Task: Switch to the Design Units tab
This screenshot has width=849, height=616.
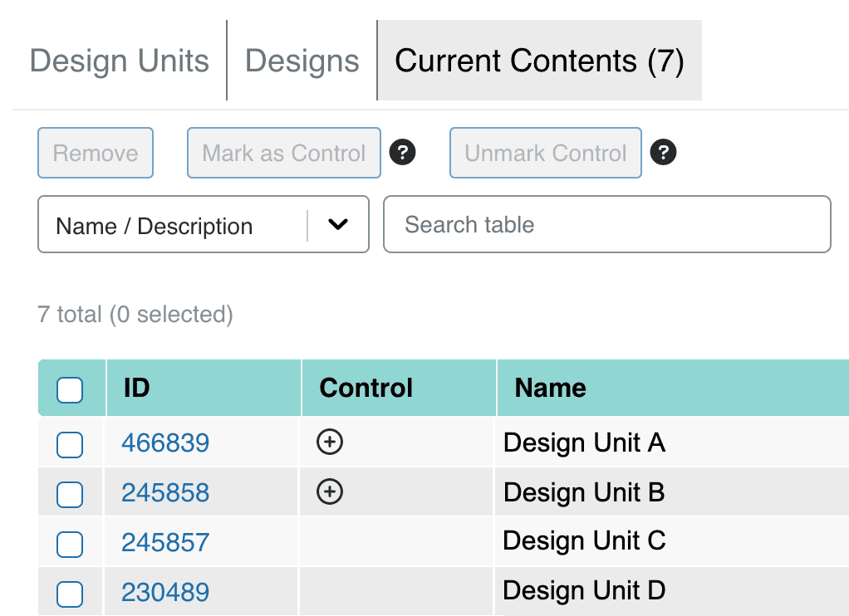Action: [x=120, y=61]
